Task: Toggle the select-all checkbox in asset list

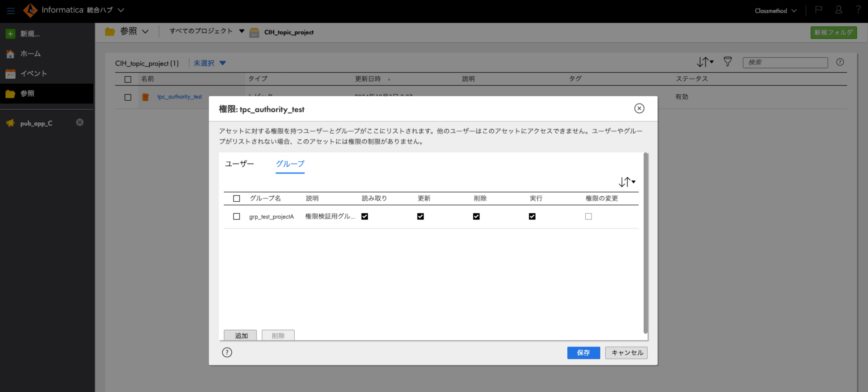Action: [x=128, y=79]
